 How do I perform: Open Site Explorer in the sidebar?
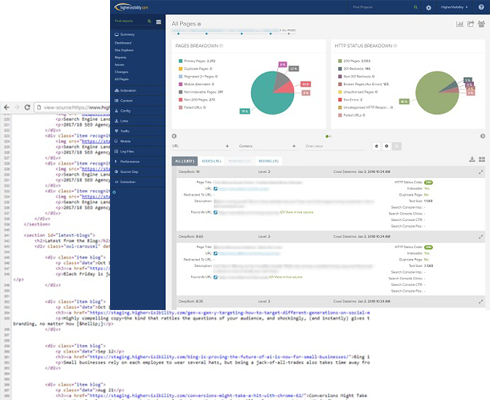tap(124, 50)
